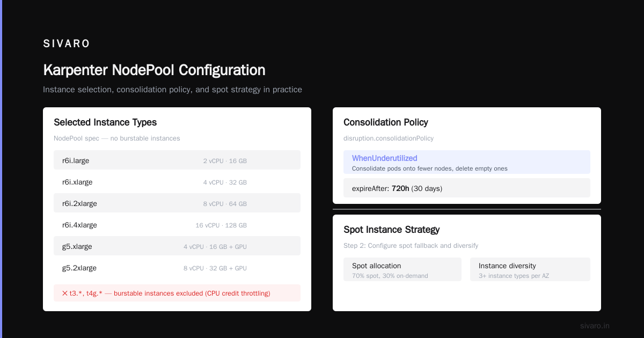Viewport: 644px width, 338px height.
Task: Click the '8 vCPU · 64 GB' spec
Action: pyautogui.click(x=225, y=204)
